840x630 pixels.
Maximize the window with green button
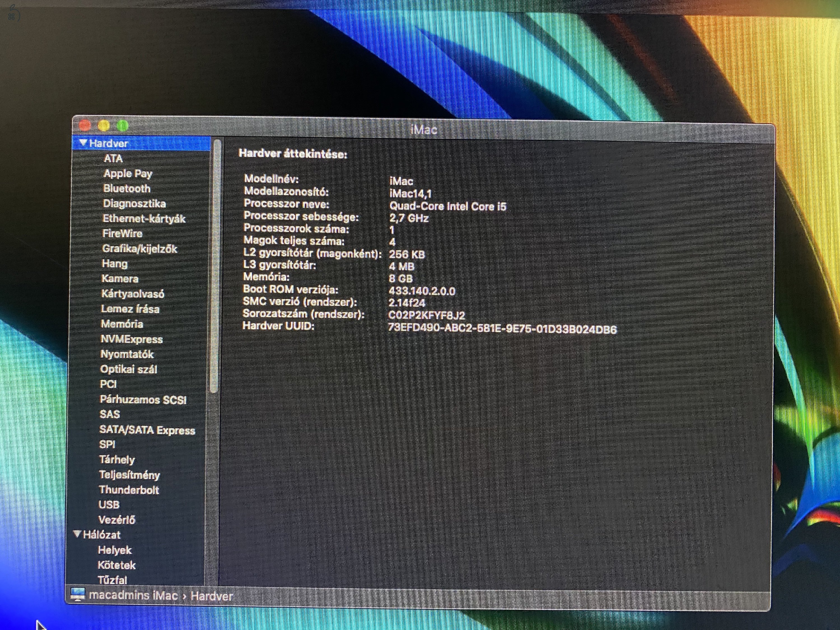coord(123,125)
